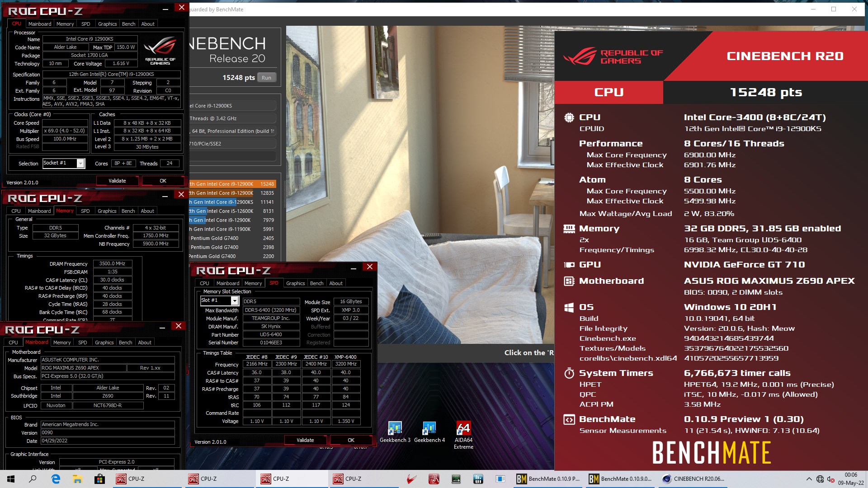Click the BIOS Date 04/29/2022 field
The width and height of the screenshot is (868, 488).
tap(108, 441)
